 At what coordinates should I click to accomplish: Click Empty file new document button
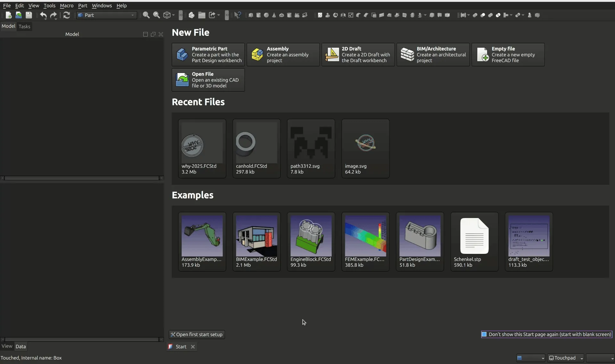[508, 54]
